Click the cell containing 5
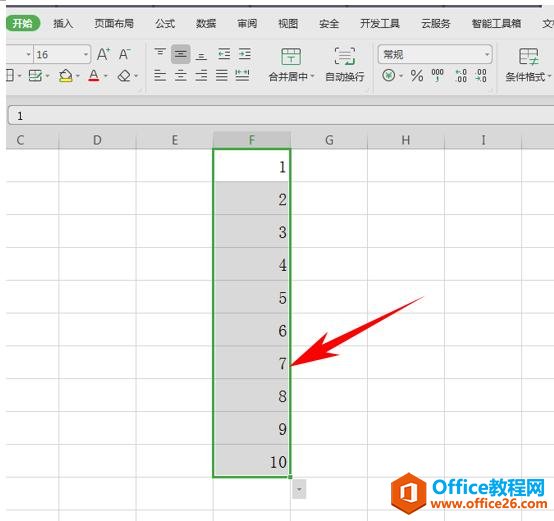Image resolution: width=554 pixels, height=521 pixels. click(x=252, y=297)
